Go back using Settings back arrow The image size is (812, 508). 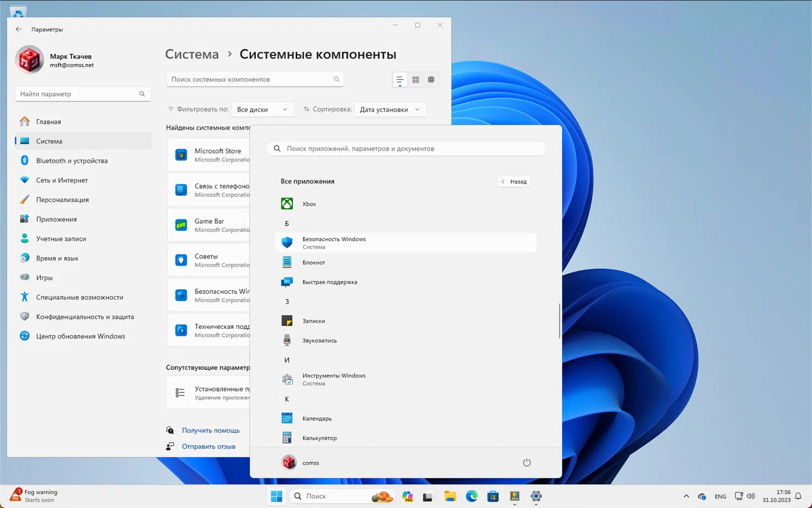[19, 29]
